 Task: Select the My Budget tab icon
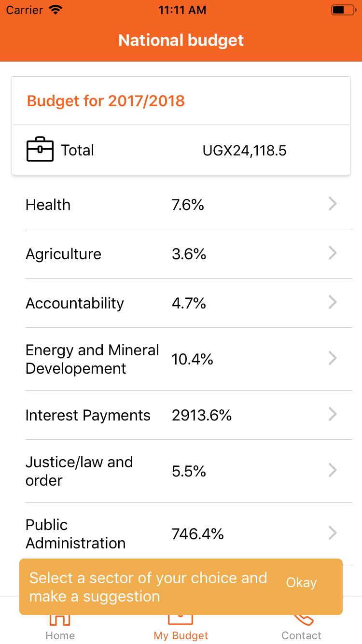pos(181,619)
